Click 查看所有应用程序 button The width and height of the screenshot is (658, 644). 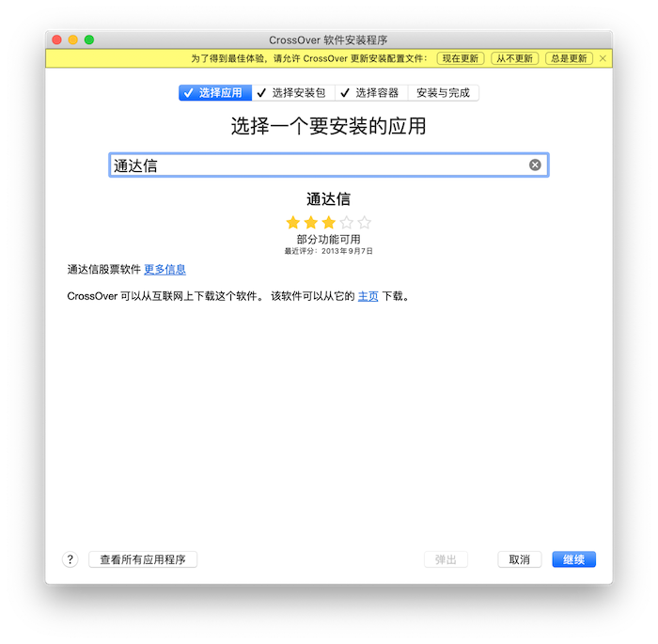pos(143,559)
